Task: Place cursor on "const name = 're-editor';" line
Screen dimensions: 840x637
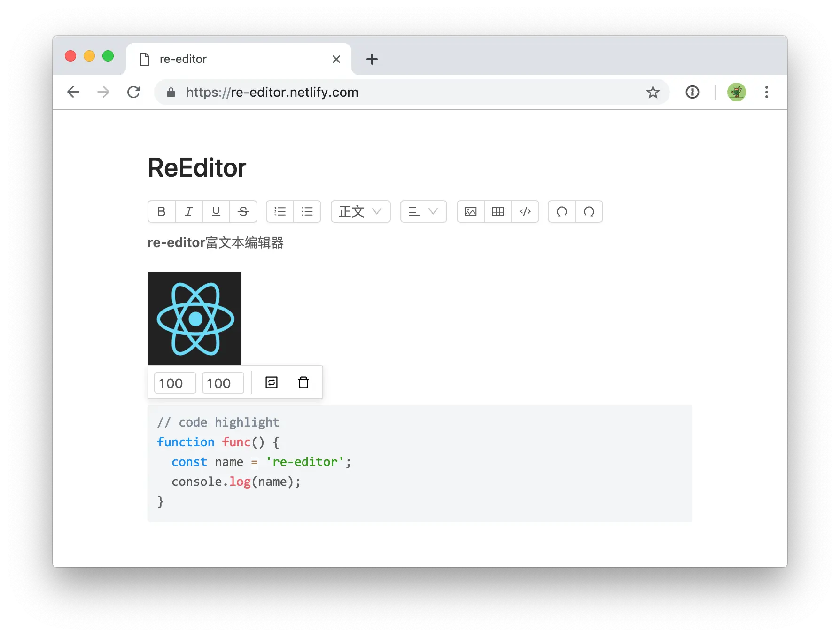Action: click(261, 462)
